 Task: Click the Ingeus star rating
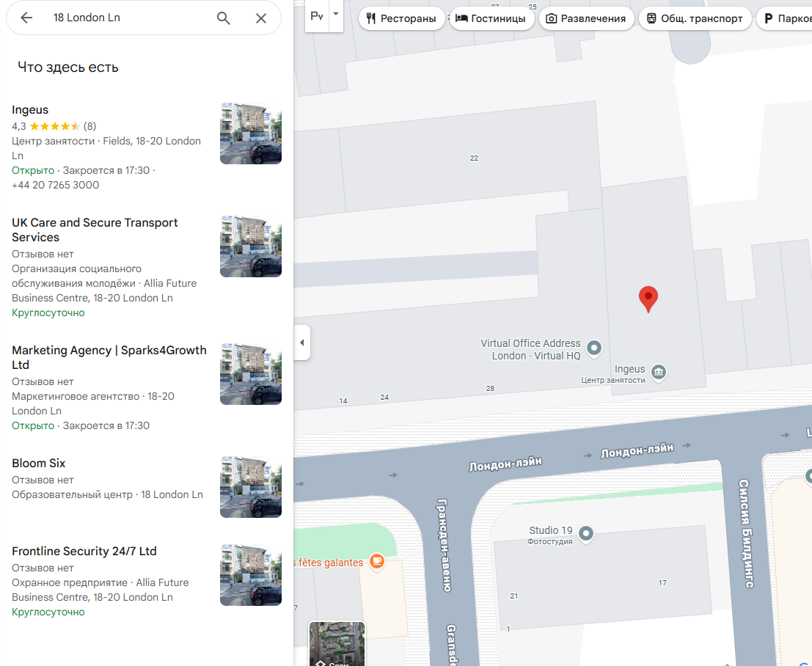[54, 126]
